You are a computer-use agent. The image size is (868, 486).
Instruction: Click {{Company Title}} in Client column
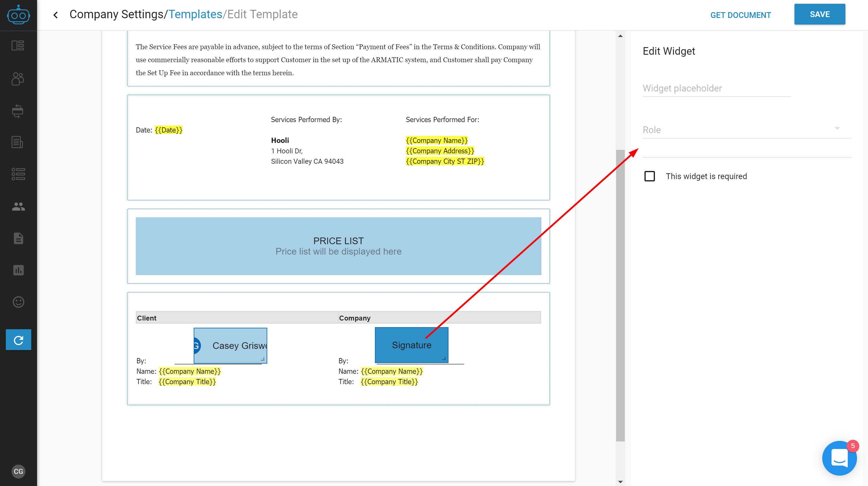click(x=187, y=382)
